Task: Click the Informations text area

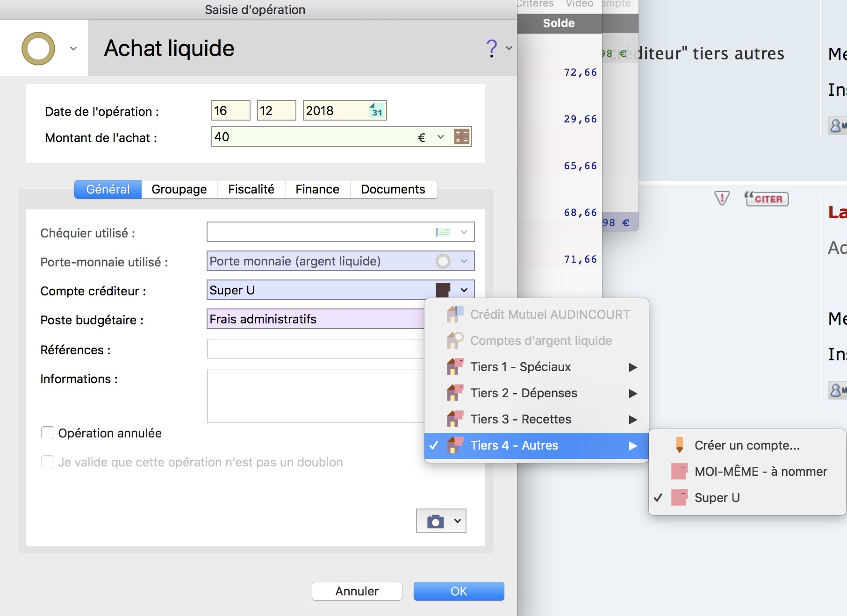Action: [x=316, y=396]
